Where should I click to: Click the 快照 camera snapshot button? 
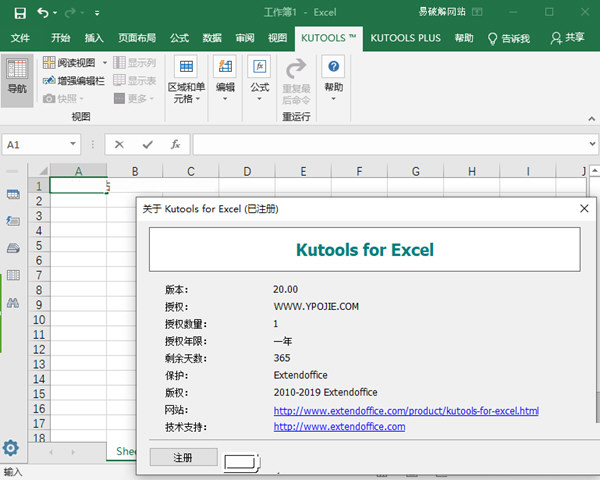63,99
